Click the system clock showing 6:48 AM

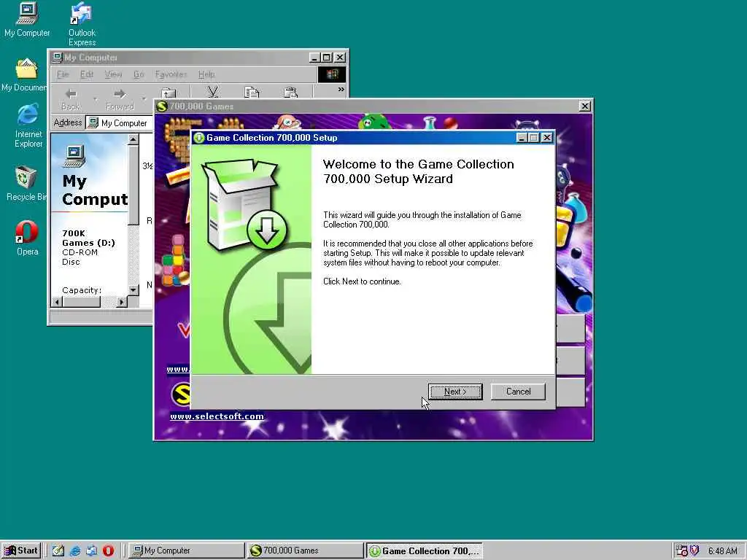tap(723, 551)
